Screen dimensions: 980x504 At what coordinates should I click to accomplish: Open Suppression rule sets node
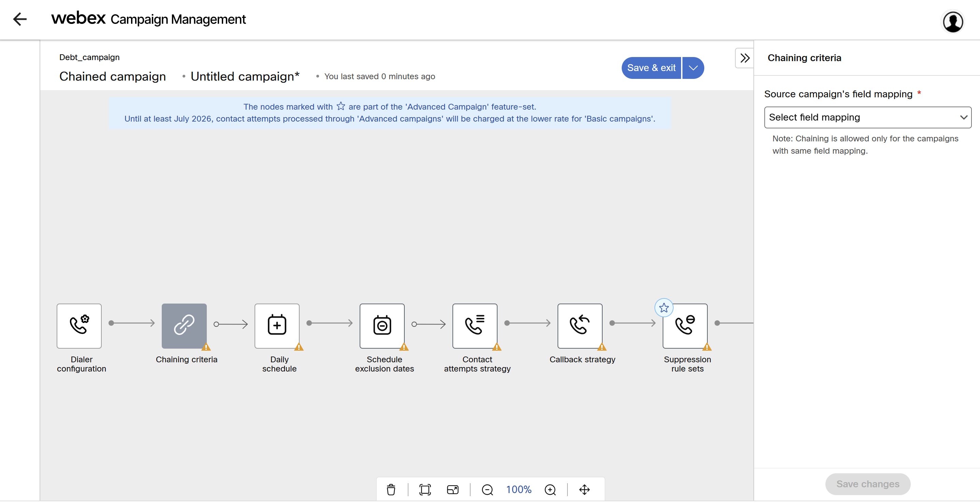[x=685, y=325]
